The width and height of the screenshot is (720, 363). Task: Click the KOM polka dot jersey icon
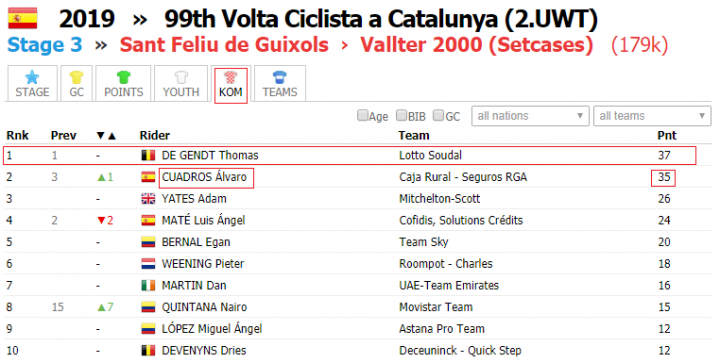(231, 77)
